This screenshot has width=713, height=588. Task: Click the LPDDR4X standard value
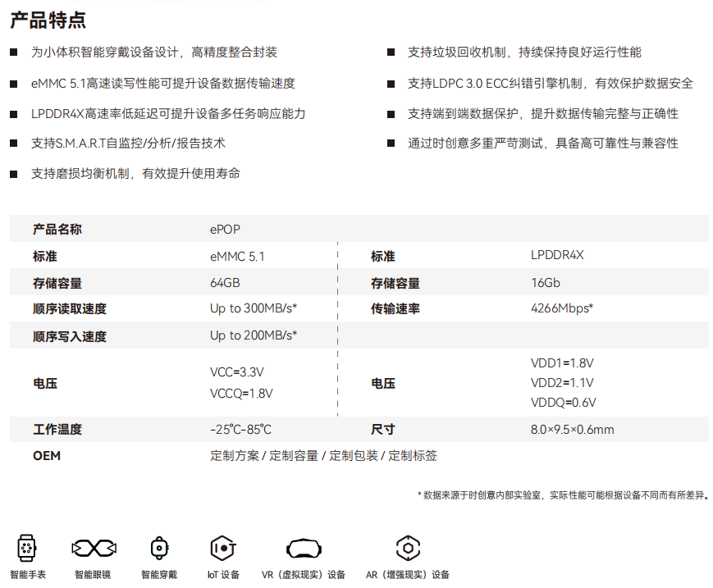tap(557, 255)
